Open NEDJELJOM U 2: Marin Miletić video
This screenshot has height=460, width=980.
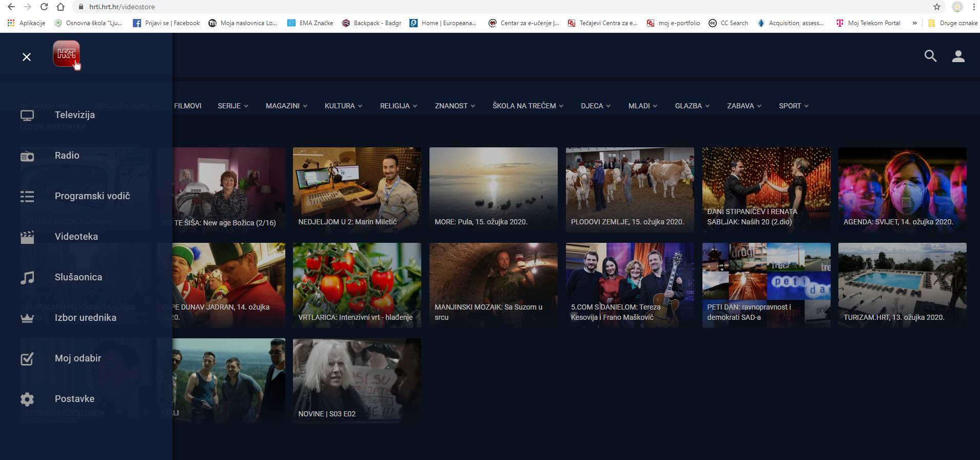[x=357, y=190]
